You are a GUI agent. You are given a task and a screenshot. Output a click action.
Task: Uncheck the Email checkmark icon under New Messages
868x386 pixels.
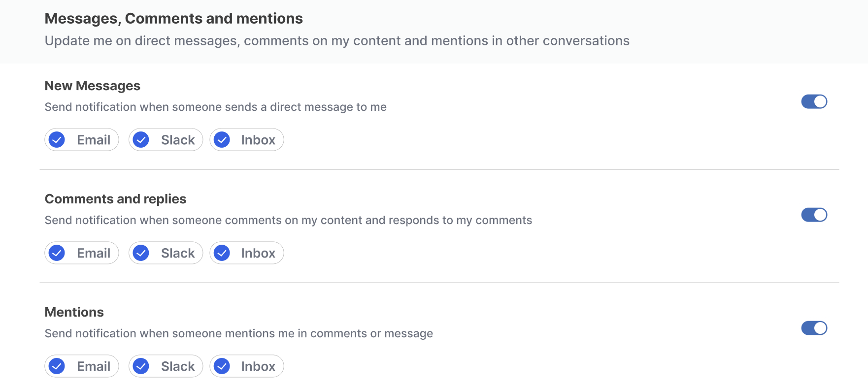tap(57, 140)
